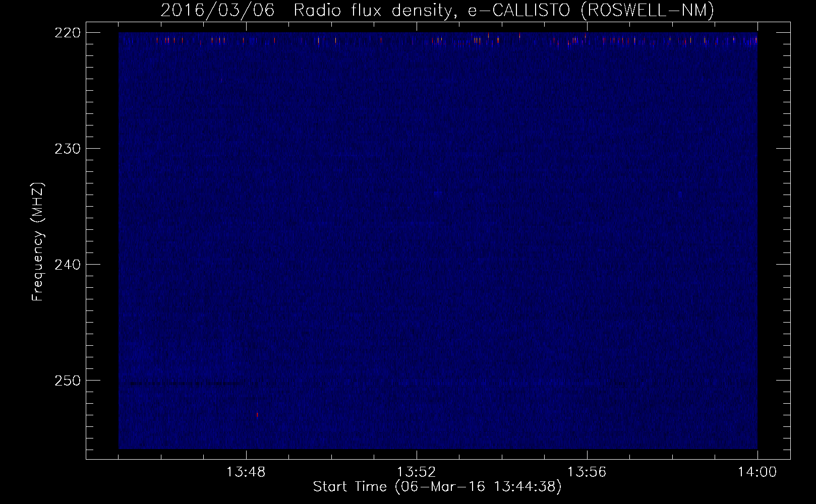Click the 220 frequency tick label
816x504 pixels.
pyautogui.click(x=68, y=33)
